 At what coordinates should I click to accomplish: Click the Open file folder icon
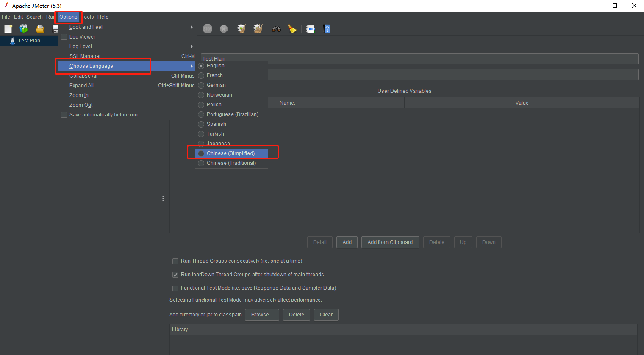click(x=40, y=28)
